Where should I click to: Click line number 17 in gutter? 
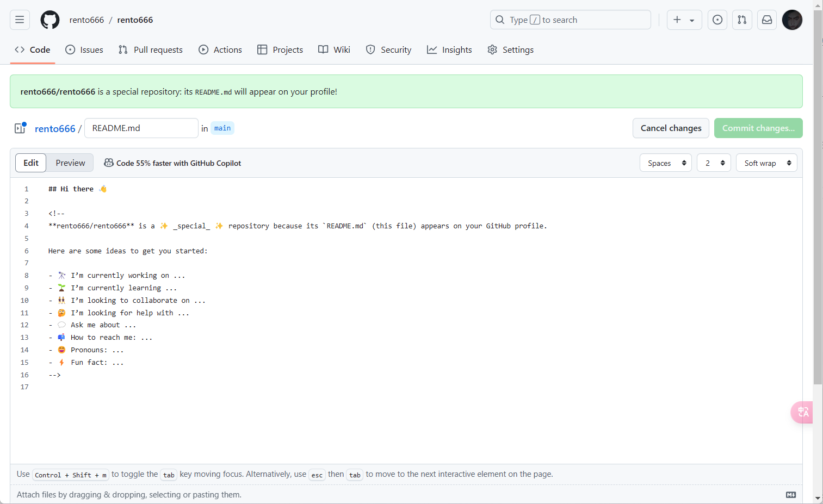click(x=24, y=387)
